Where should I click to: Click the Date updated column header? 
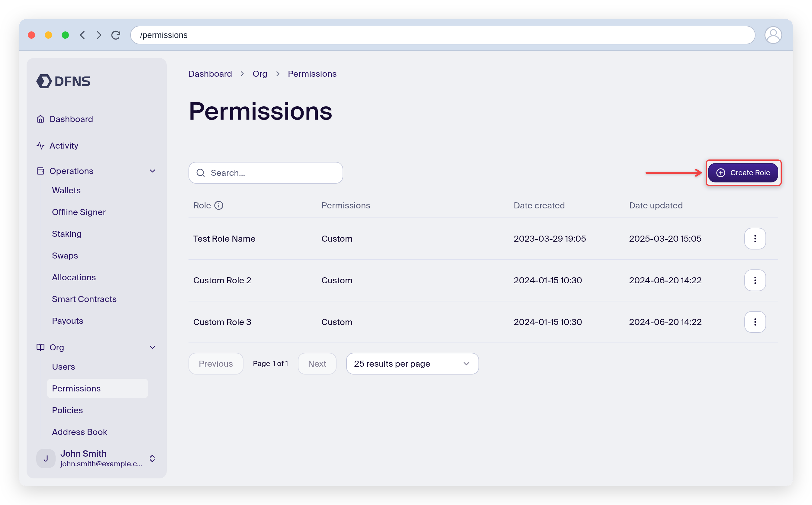pyautogui.click(x=656, y=205)
